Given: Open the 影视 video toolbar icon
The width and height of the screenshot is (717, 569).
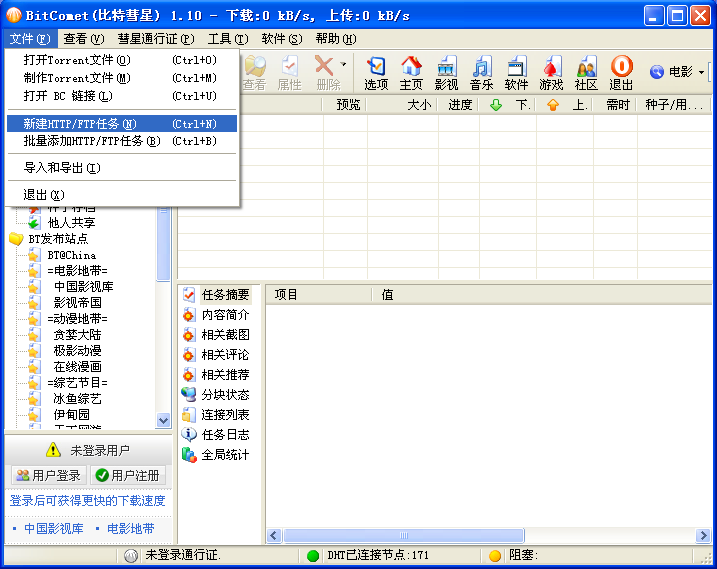Looking at the screenshot, I should pos(446,73).
